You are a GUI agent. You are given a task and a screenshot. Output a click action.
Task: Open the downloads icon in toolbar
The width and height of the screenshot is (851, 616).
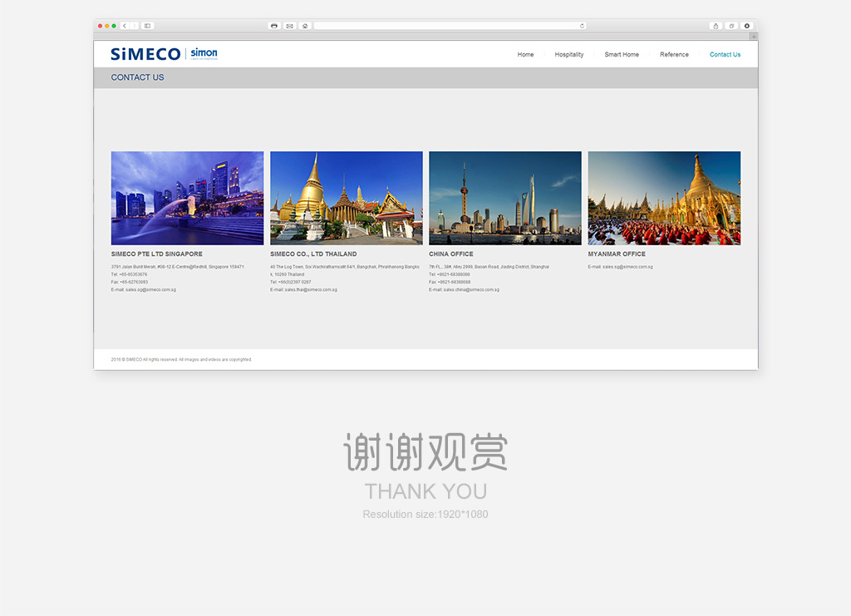746,26
